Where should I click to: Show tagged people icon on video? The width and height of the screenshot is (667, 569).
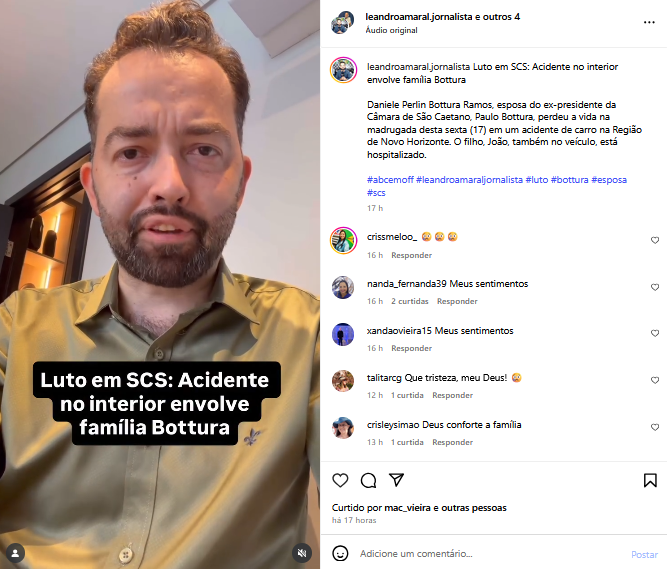(15, 553)
